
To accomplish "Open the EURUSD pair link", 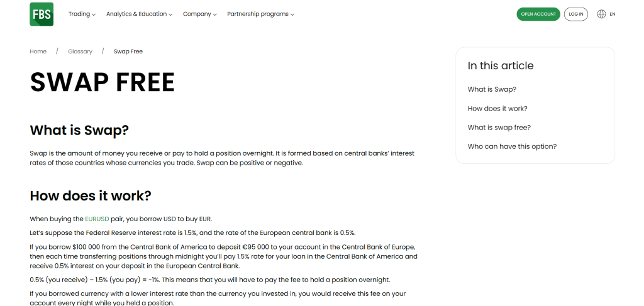I will pyautogui.click(x=97, y=219).
